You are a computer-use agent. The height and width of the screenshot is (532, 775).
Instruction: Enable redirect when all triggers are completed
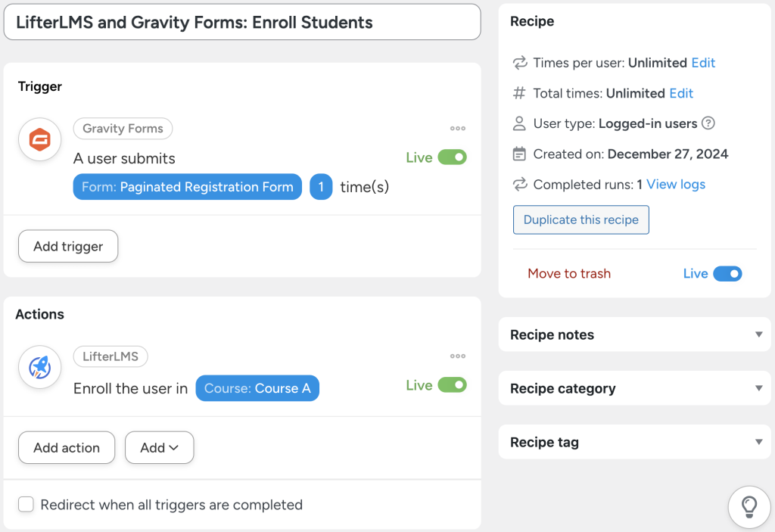point(26,504)
